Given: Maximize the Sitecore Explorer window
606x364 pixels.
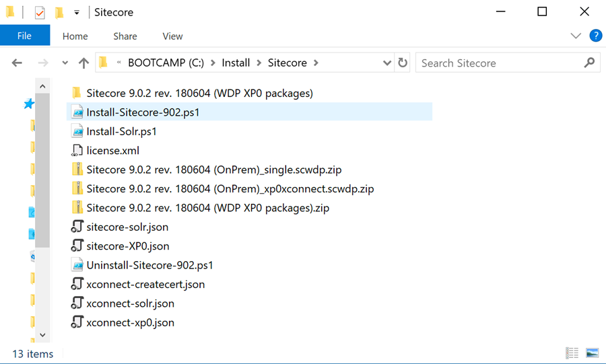Looking at the screenshot, I should point(542,11).
